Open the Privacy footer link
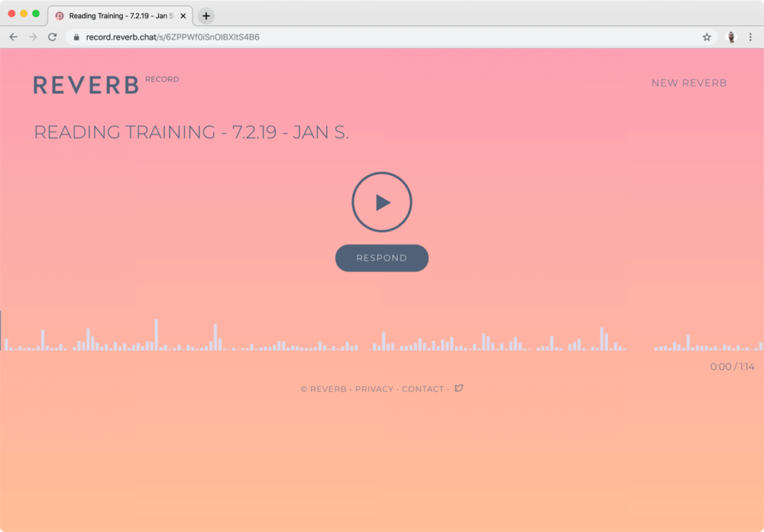The width and height of the screenshot is (764, 532). (x=374, y=389)
